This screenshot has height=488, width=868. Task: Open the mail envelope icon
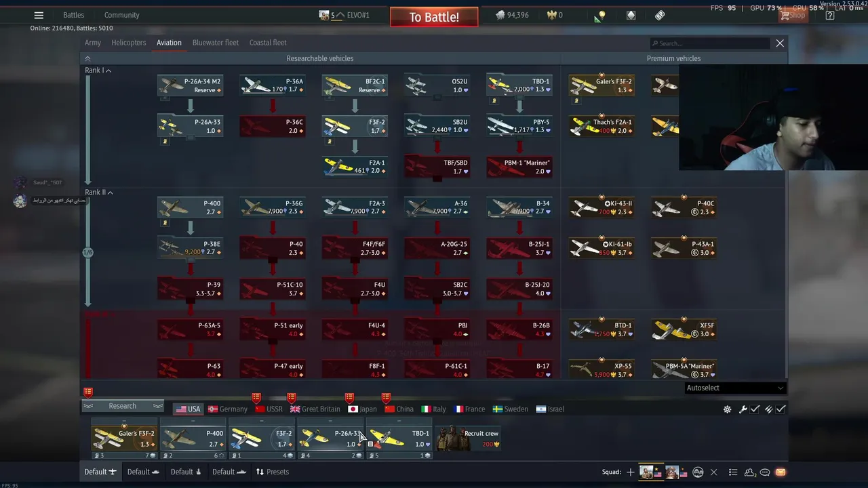coord(781,472)
